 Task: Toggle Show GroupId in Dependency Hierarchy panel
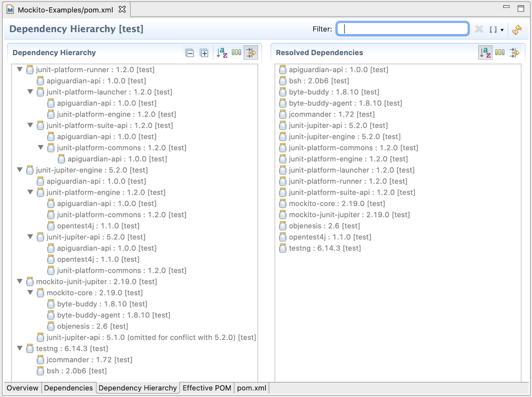(x=236, y=53)
